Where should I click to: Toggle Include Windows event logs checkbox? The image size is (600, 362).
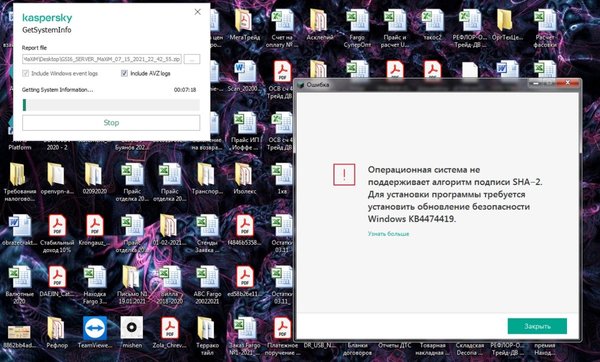pos(26,73)
